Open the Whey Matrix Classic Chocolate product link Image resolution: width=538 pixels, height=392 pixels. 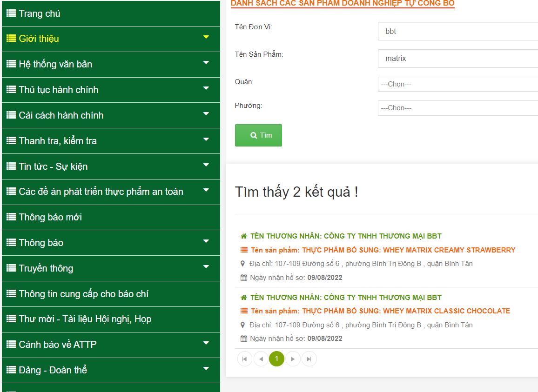pos(380,311)
